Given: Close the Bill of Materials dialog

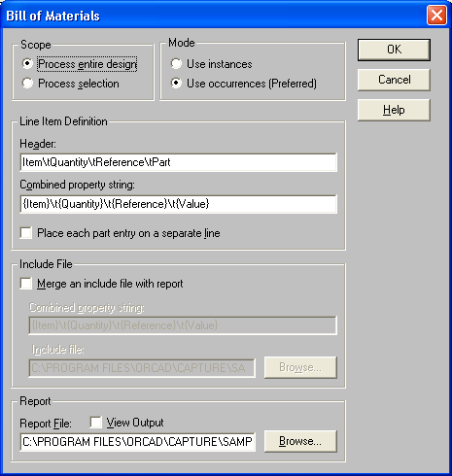Looking at the screenshot, I should click(x=436, y=16).
